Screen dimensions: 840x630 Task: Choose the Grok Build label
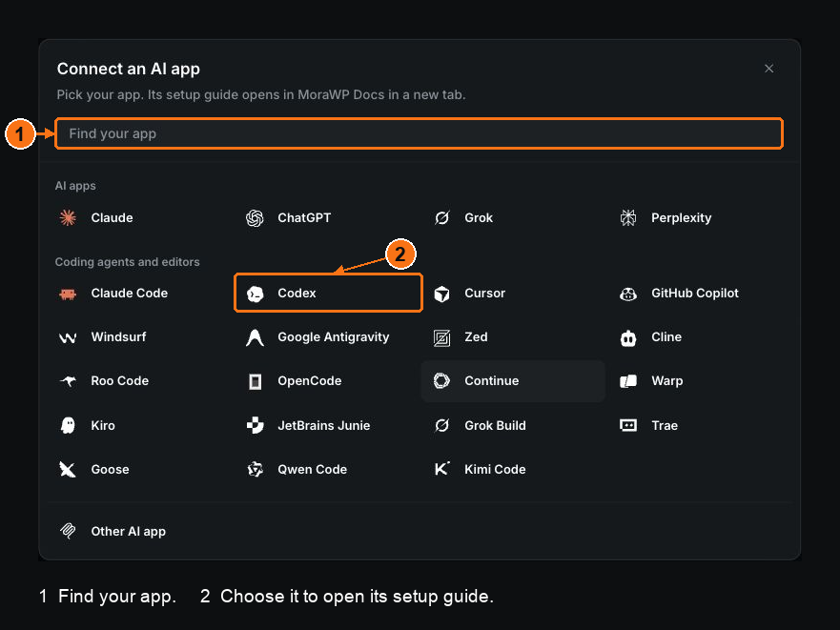point(495,425)
